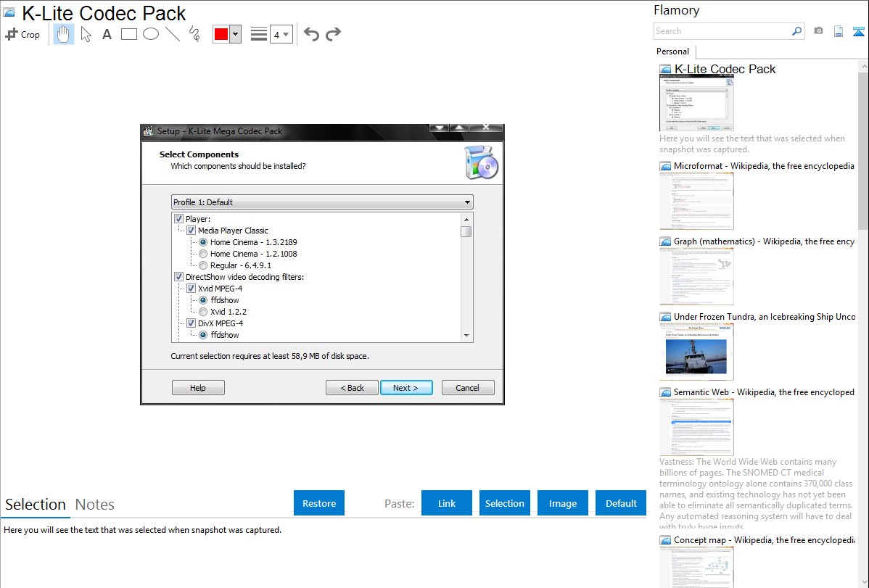Click the Under Frozen Tundra entry title
This screenshot has height=588, width=869.
click(x=765, y=317)
